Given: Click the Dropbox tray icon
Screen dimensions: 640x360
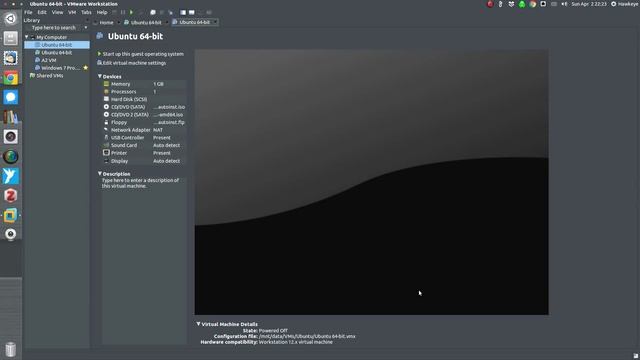Looking at the screenshot, I should [511, 4].
